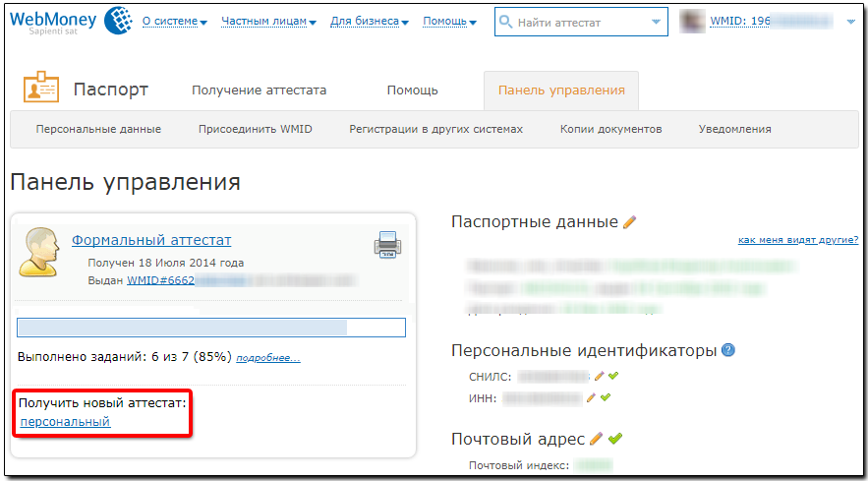
Task: Edit СНИЛС with its pencil icon
Action: 599,377
